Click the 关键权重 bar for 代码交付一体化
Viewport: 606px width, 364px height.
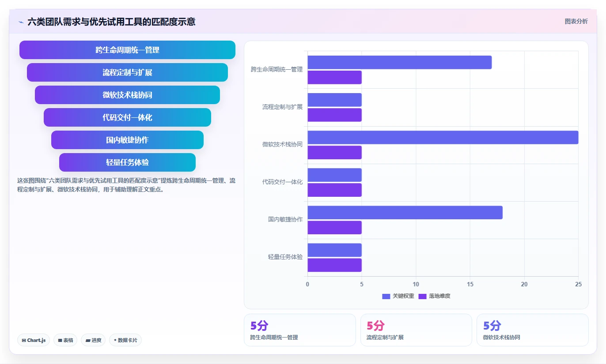[x=334, y=175]
